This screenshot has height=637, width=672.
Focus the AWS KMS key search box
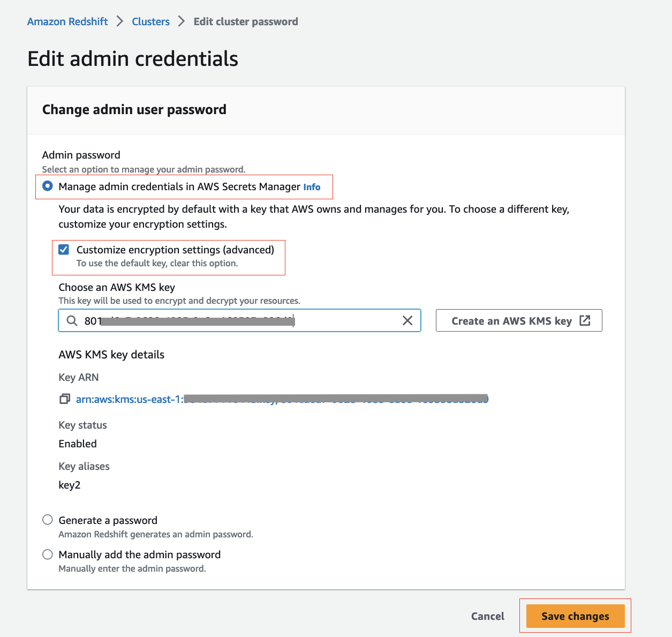click(241, 320)
